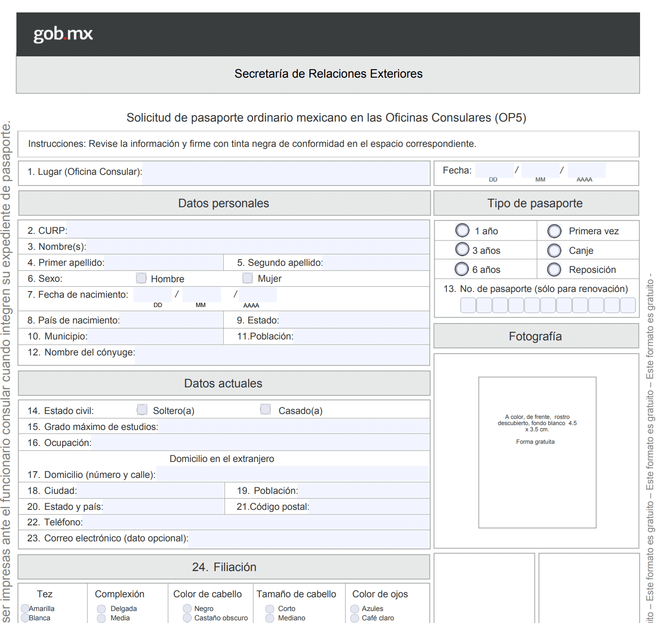Select the 3 años passport option

[x=462, y=249]
